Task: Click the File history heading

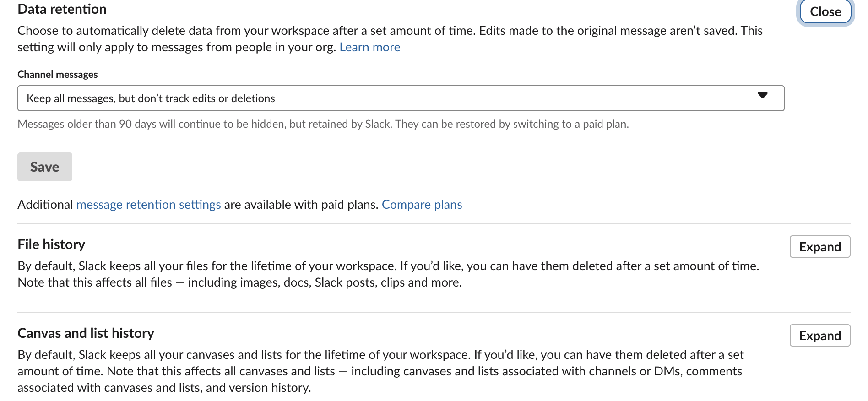Action: (52, 244)
